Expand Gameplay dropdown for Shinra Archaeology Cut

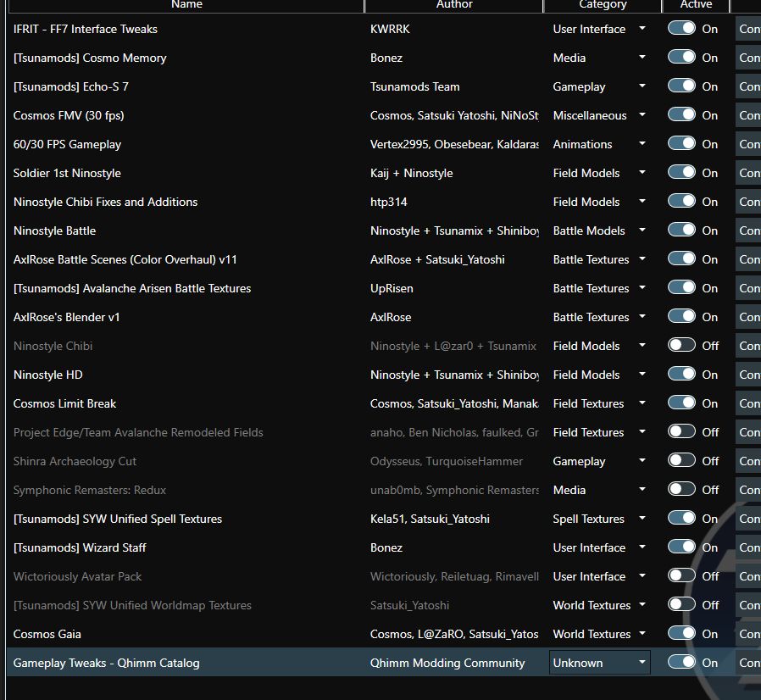click(x=599, y=461)
